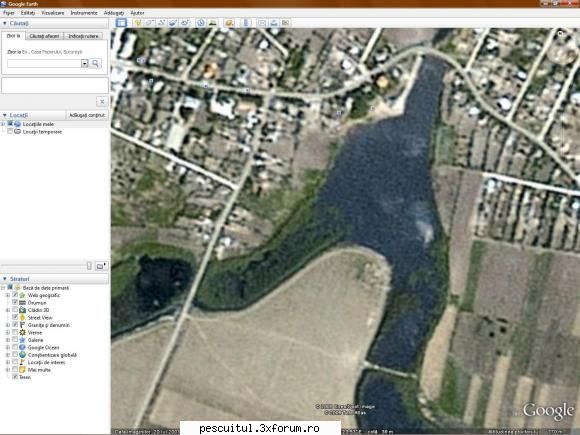Toggle the Web geografic layer checkbox

coord(15,295)
